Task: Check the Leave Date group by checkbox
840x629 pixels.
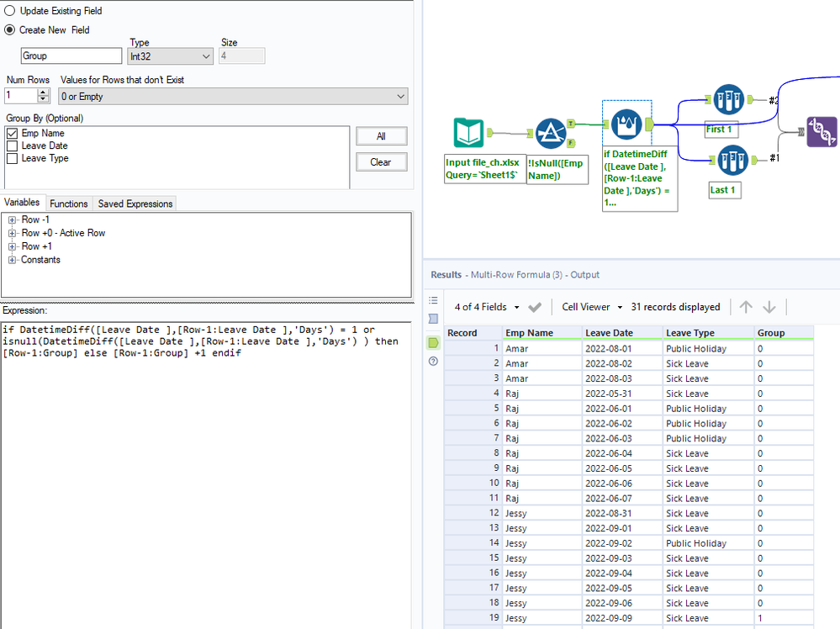Action: click(12, 145)
